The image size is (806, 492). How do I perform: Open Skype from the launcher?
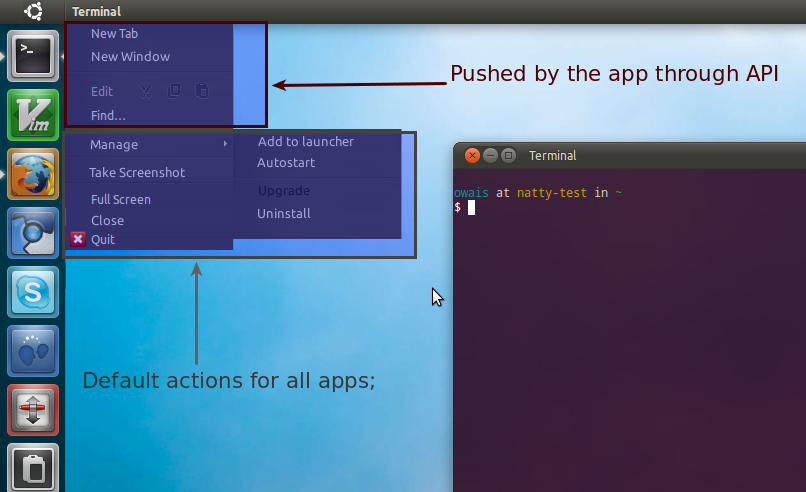[x=33, y=292]
